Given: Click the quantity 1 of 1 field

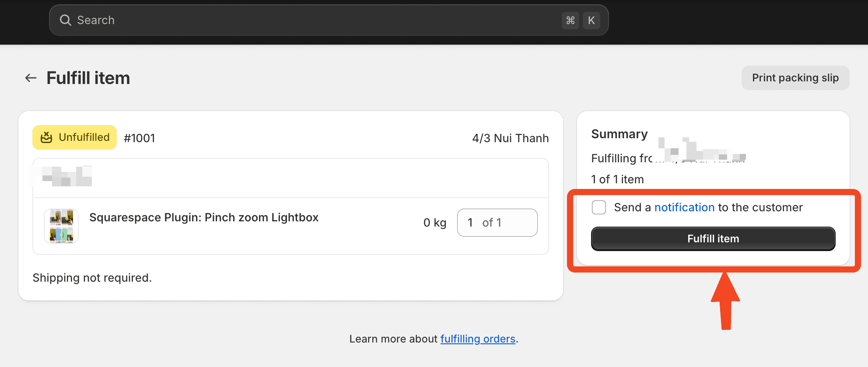Looking at the screenshot, I should 497,223.
